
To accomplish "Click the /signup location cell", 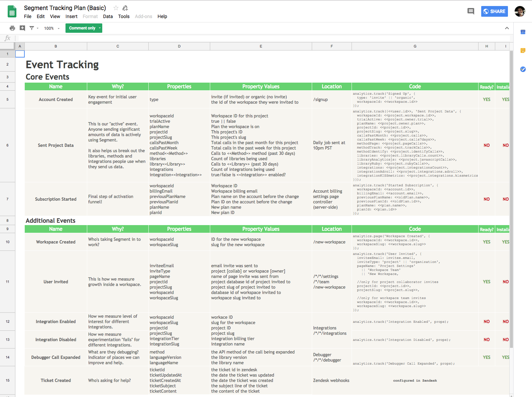I will click(331, 99).
